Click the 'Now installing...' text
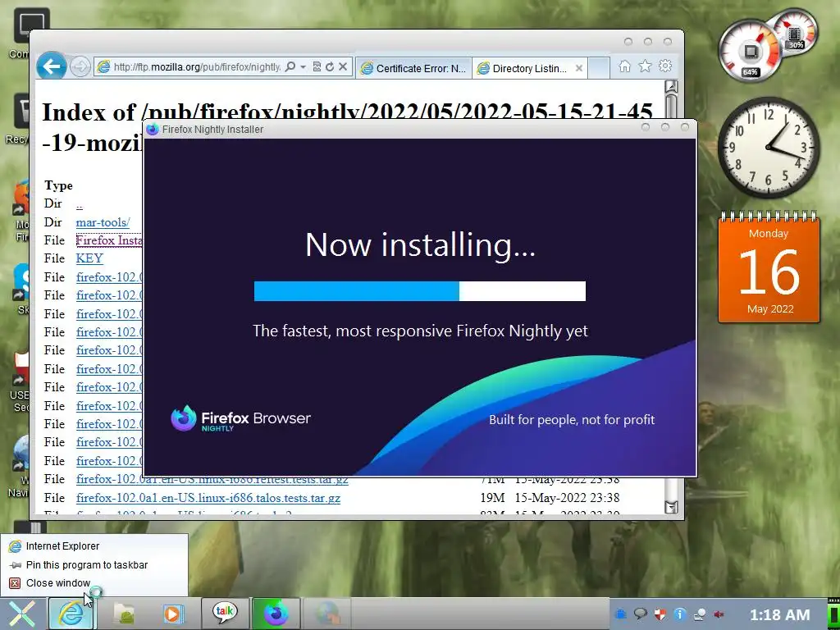 [420, 244]
